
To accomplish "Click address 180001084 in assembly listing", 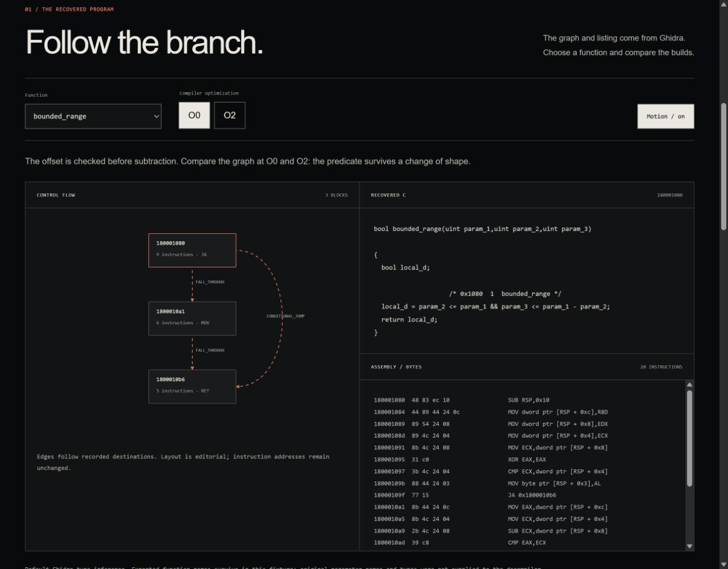I will coord(389,412).
